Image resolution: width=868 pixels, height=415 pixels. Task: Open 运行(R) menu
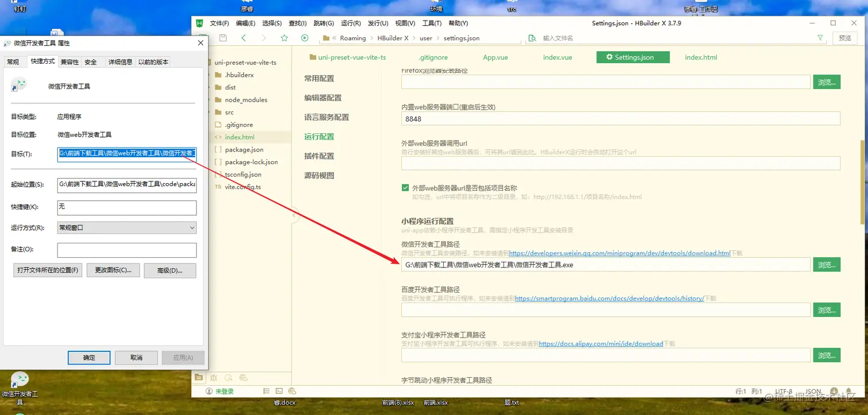351,23
